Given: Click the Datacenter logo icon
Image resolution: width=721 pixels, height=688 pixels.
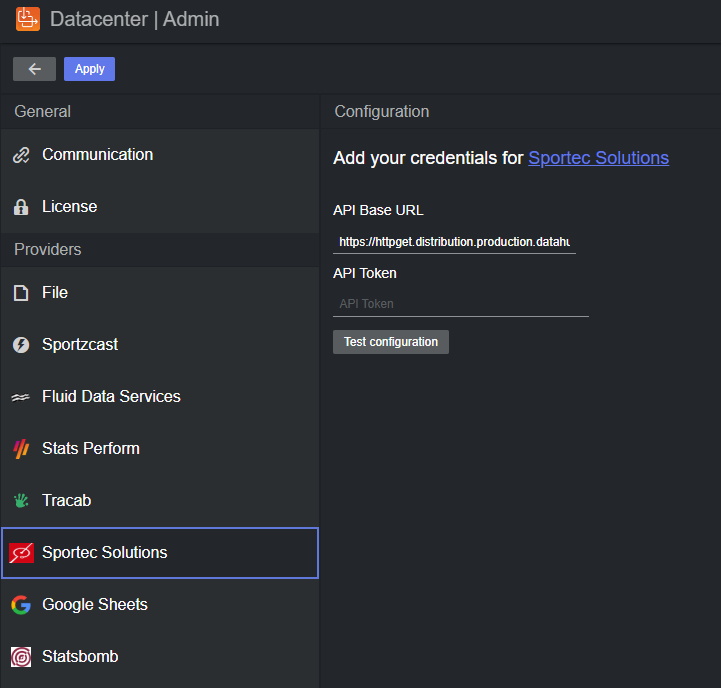Looking at the screenshot, I should pos(28,19).
